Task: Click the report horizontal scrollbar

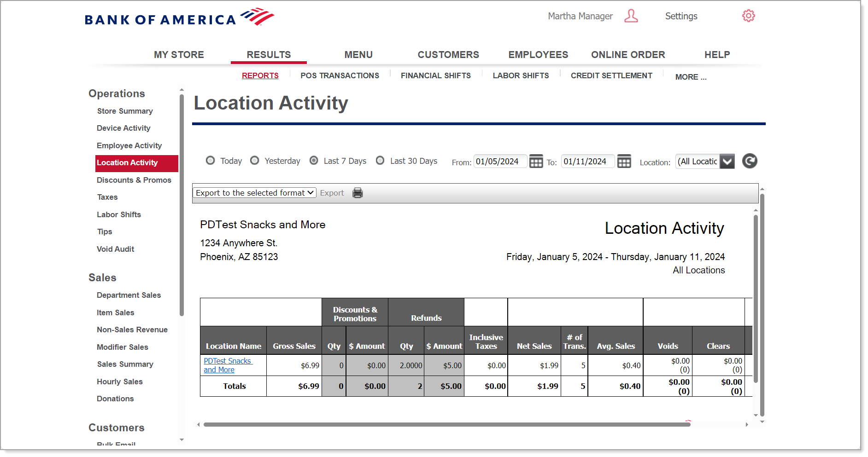Action: pos(447,424)
